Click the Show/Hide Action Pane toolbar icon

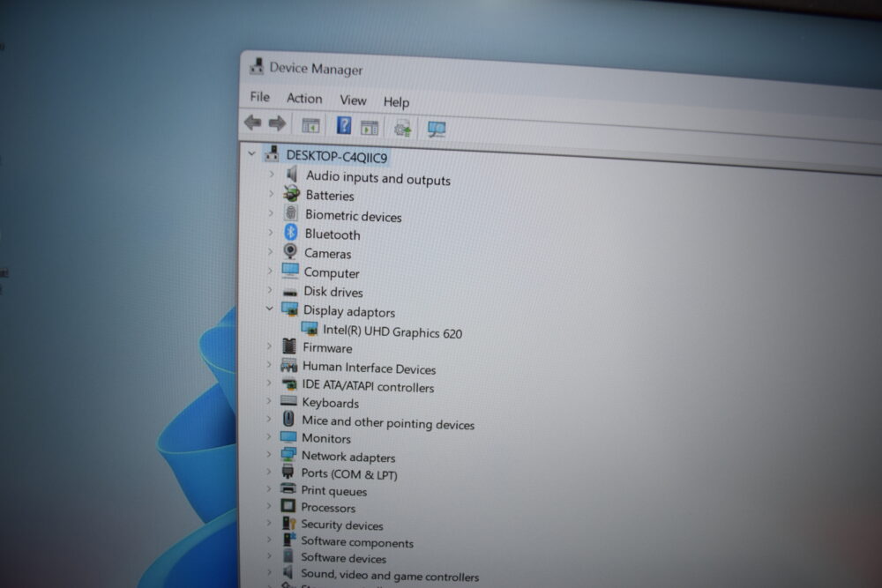(370, 128)
